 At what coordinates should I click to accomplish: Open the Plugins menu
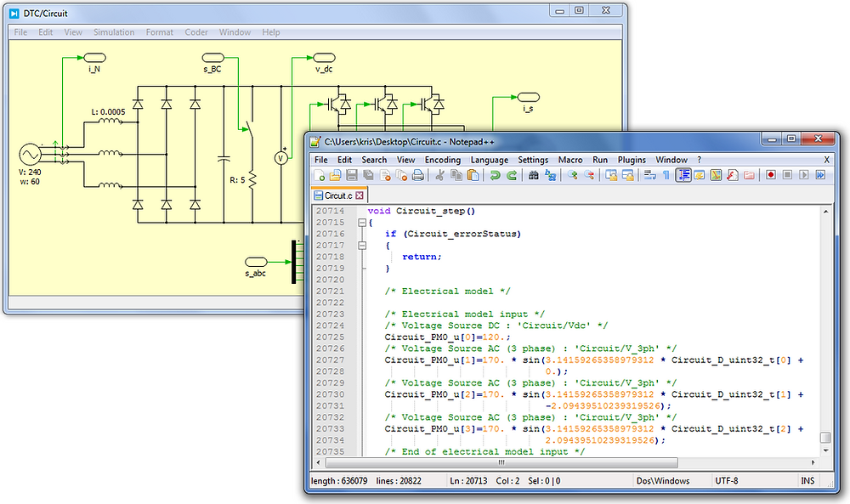[632, 160]
